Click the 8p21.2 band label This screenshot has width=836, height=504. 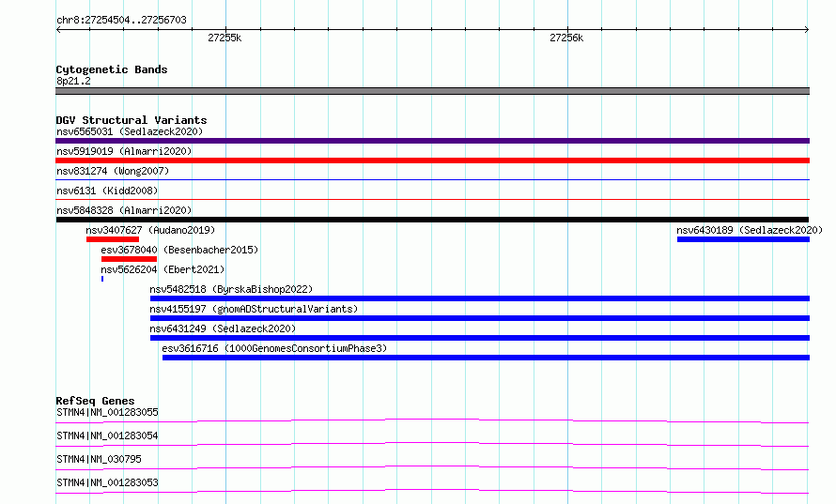(x=73, y=81)
